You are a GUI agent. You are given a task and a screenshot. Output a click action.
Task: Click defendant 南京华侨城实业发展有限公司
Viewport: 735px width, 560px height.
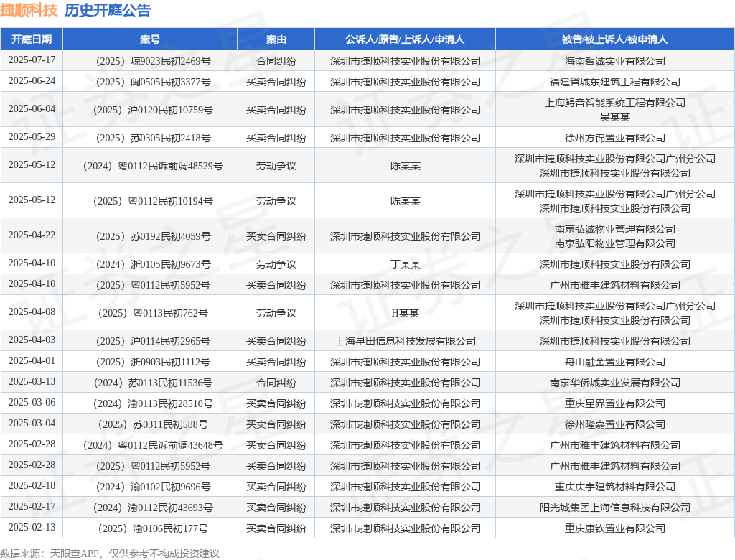pos(615,383)
